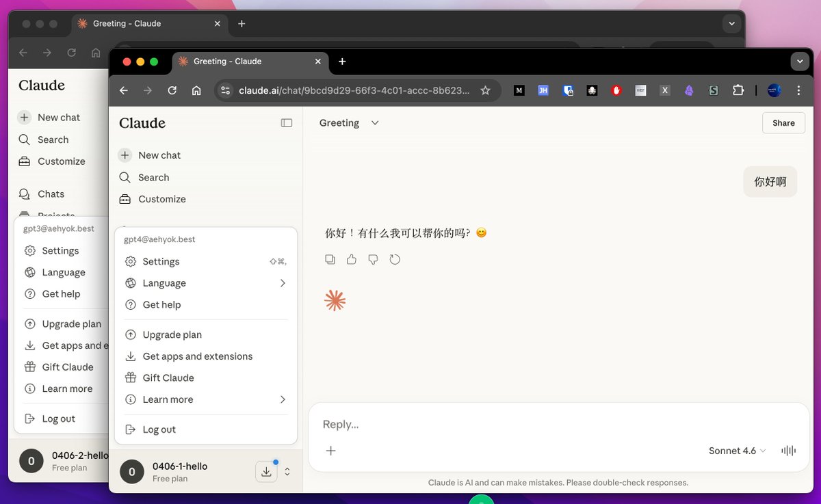Open tab search dropdown in back window

pos(732,23)
